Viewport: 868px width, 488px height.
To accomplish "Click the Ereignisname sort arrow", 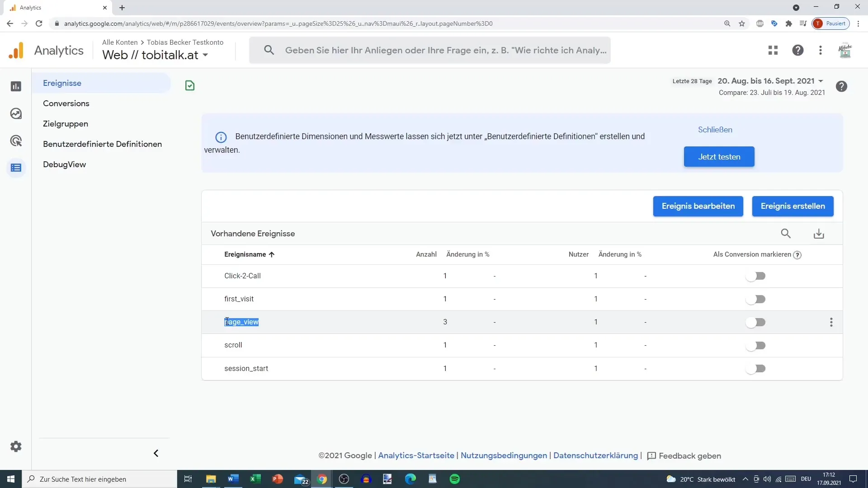I will pos(272,254).
